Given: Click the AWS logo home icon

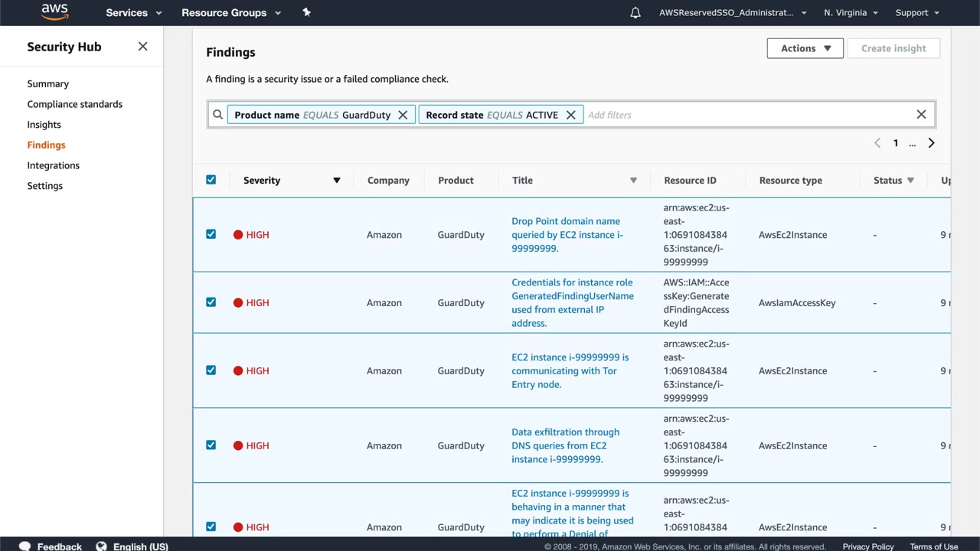Looking at the screenshot, I should 54,11.
